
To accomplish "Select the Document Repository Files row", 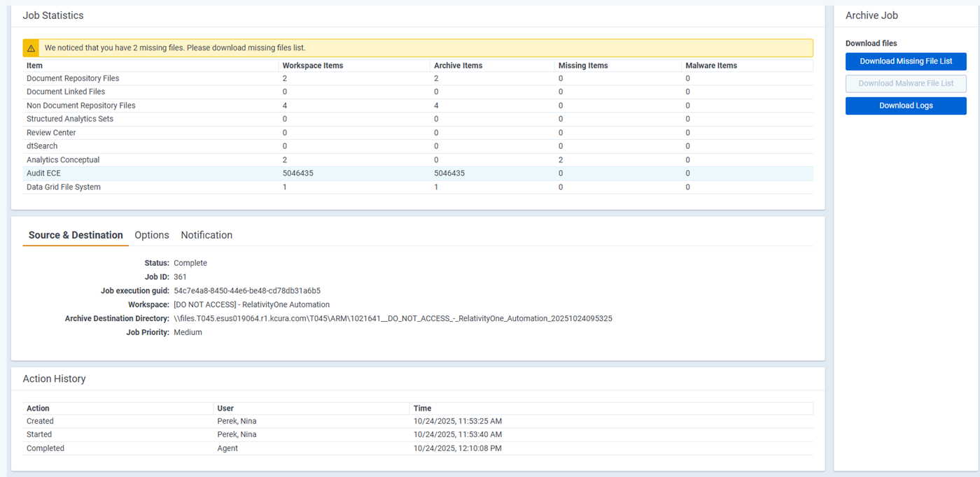I will [72, 78].
